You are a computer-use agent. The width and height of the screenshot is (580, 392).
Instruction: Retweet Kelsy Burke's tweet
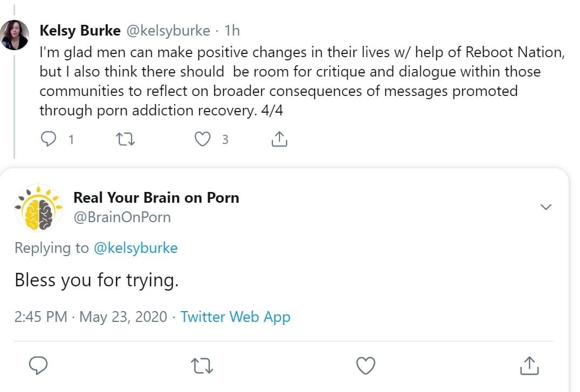(x=125, y=140)
